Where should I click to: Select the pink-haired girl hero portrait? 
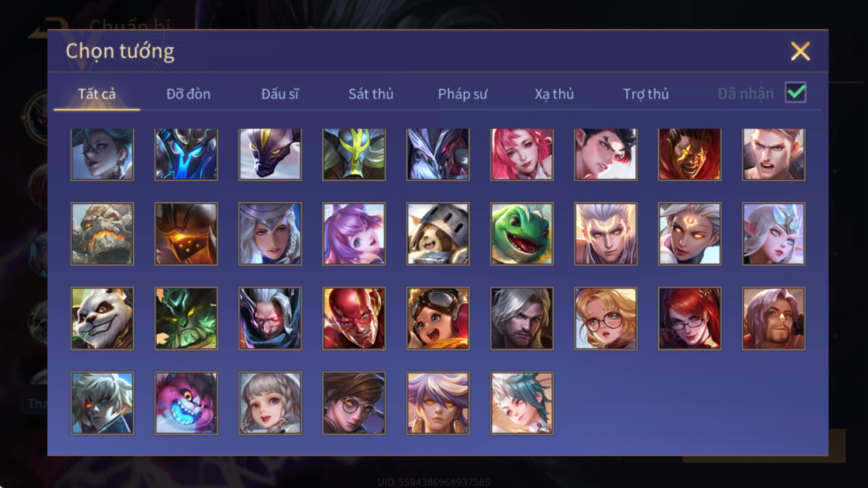tap(522, 154)
